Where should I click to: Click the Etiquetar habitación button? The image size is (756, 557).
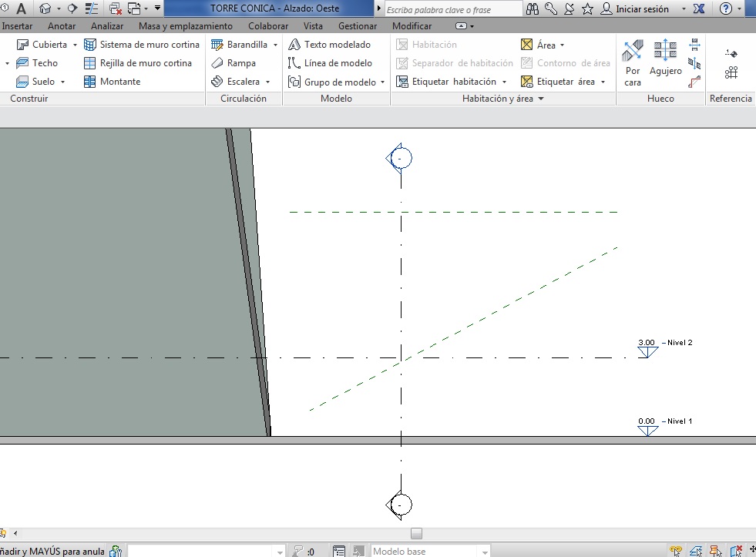tap(453, 82)
